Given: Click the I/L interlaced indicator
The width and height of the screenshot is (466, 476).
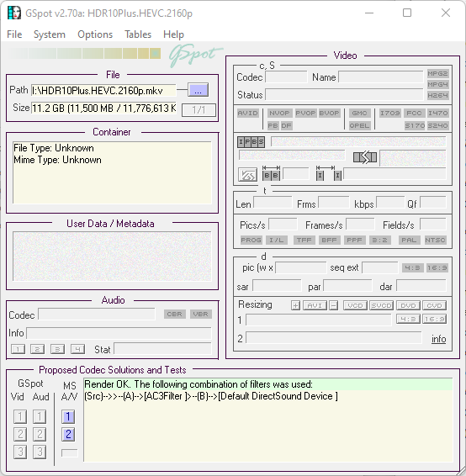Looking at the screenshot, I should pos(276,240).
